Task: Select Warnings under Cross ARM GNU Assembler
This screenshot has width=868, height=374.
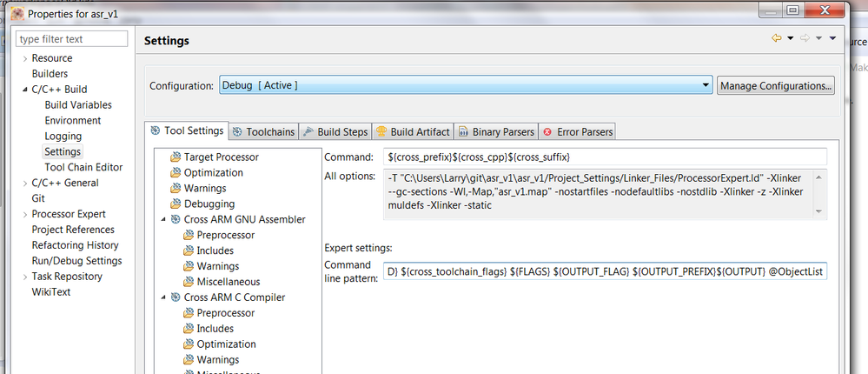Action: tap(218, 266)
